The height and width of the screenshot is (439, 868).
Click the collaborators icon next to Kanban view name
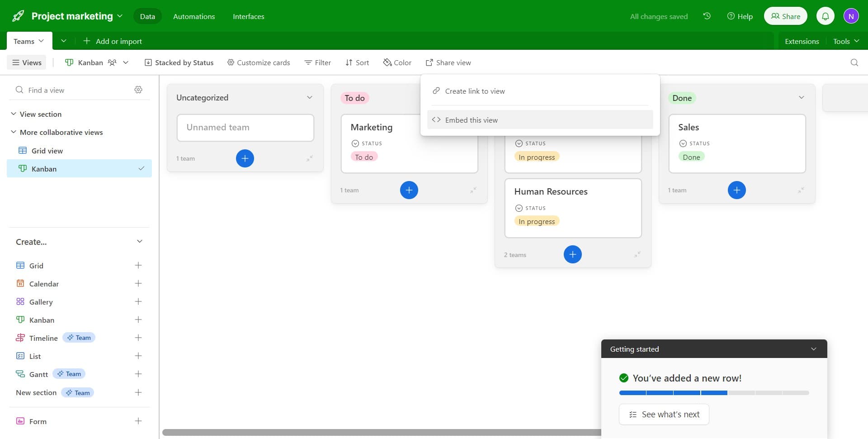coord(111,62)
